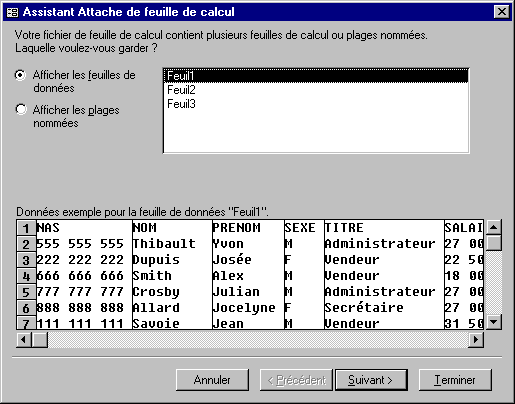Click the horizontal scroll left arrow
The width and height of the screenshot is (515, 404).
(x=24, y=340)
